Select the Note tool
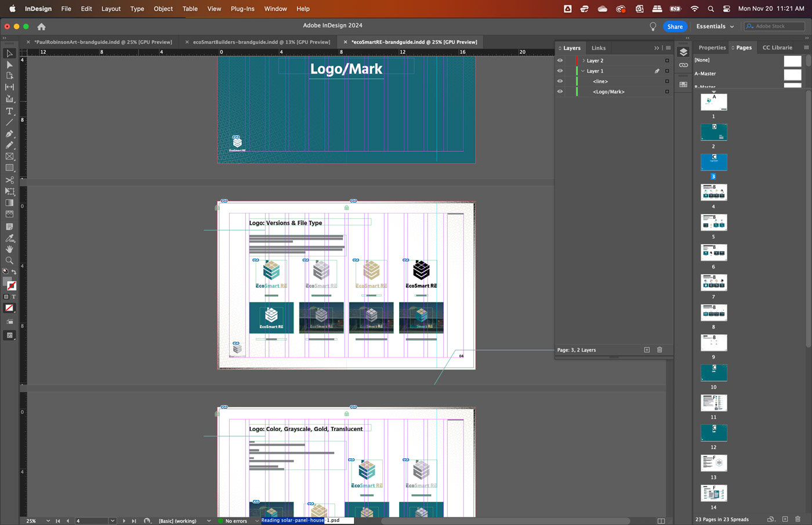 point(9,226)
